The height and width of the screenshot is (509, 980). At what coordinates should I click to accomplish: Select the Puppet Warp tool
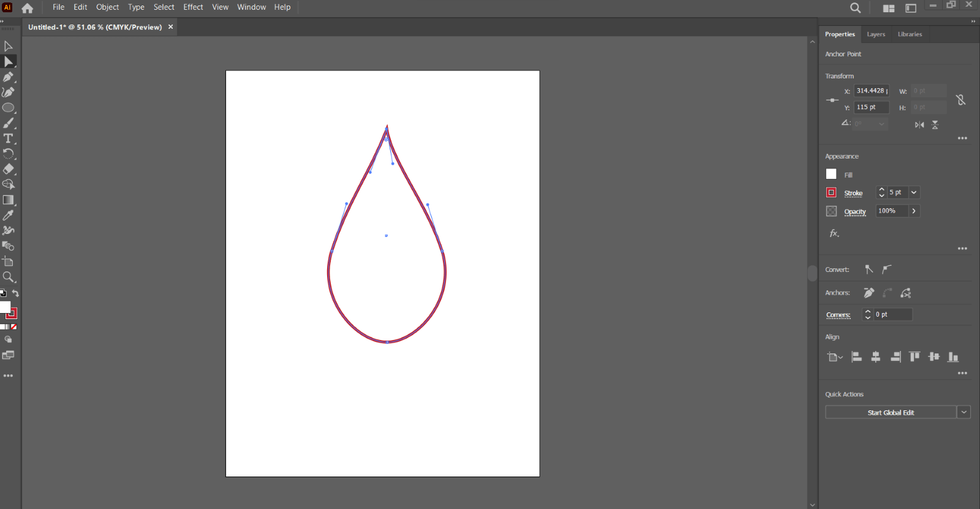tap(9, 231)
